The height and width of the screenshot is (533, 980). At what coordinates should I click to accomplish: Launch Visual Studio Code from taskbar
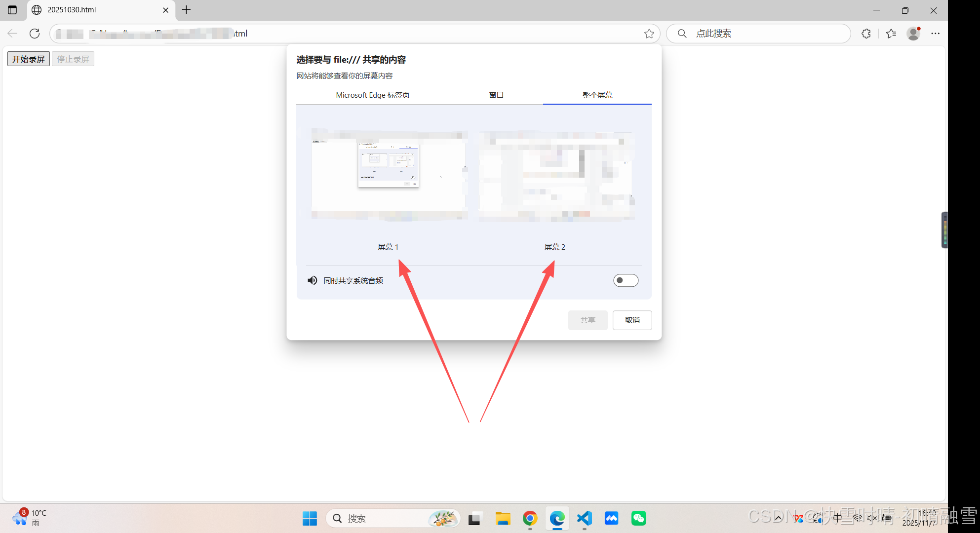[x=584, y=518]
